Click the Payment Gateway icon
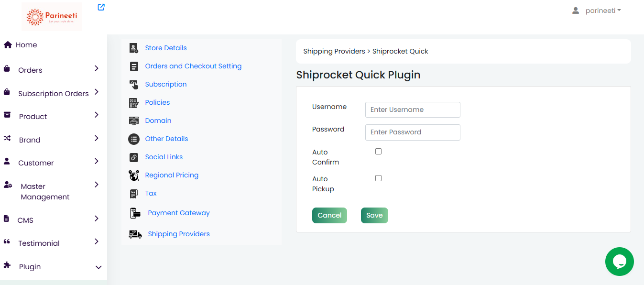The height and width of the screenshot is (285, 644). coord(135,213)
